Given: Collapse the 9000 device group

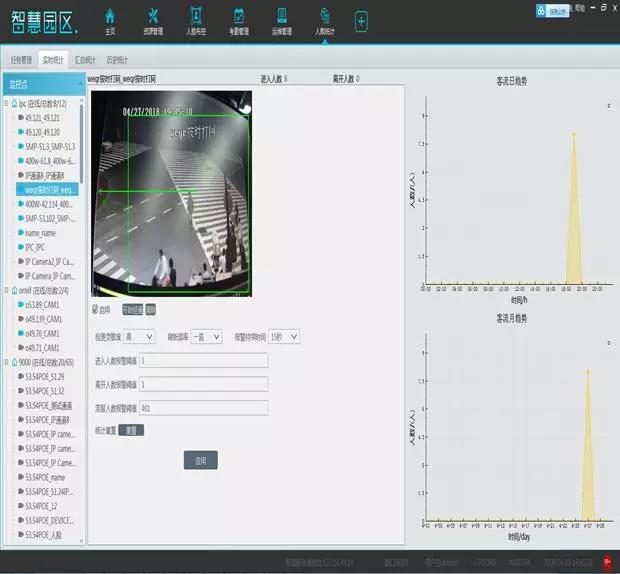Looking at the screenshot, I should 7,362.
